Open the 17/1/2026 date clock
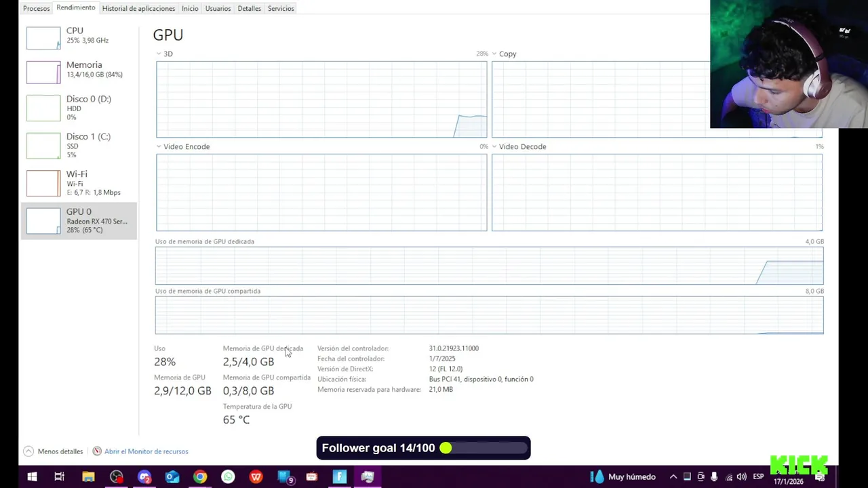The width and height of the screenshot is (868, 488). 788,482
